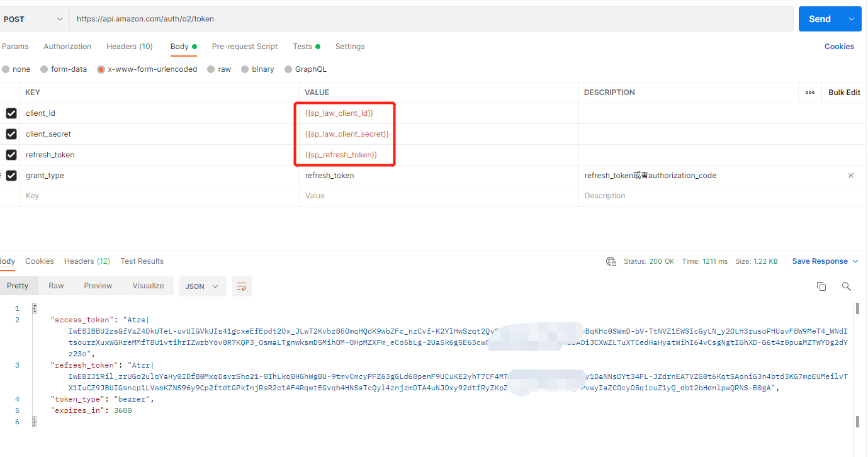Copy the response body using the copy icon
The height and width of the screenshot is (457, 868).
[x=821, y=286]
